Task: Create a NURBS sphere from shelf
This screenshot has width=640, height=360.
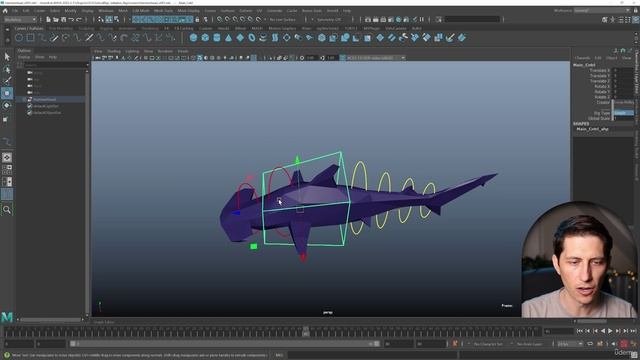Action: [193, 38]
